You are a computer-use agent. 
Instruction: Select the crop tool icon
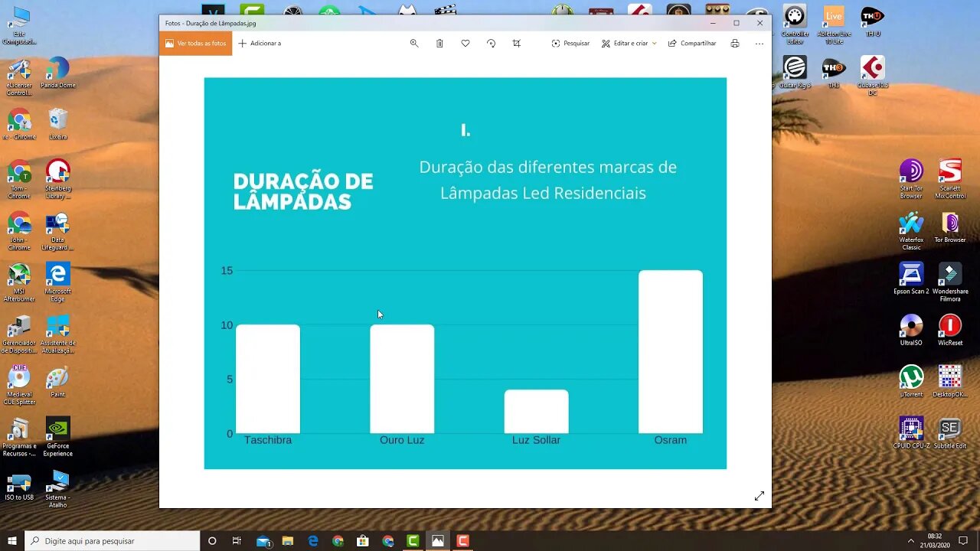pyautogui.click(x=517, y=44)
